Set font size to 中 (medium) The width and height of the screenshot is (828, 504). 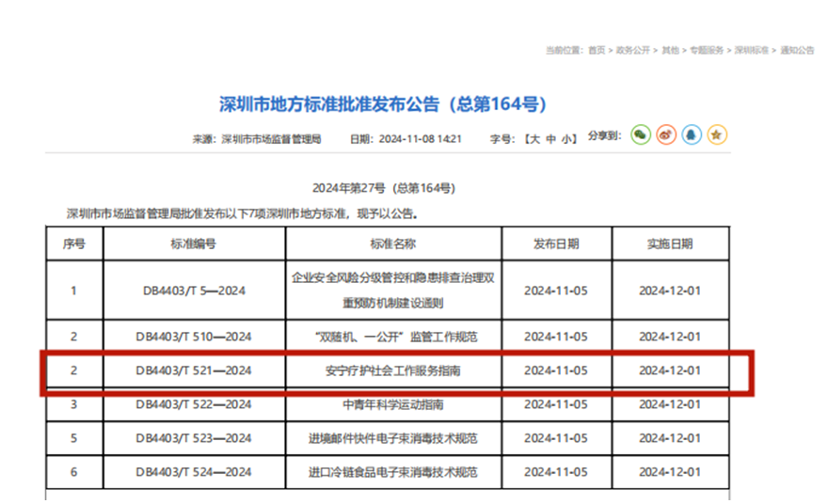coord(550,139)
